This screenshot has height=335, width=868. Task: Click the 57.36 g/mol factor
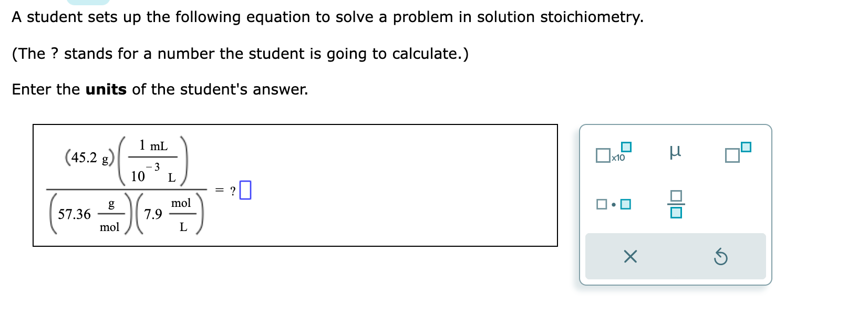pyautogui.click(x=89, y=214)
